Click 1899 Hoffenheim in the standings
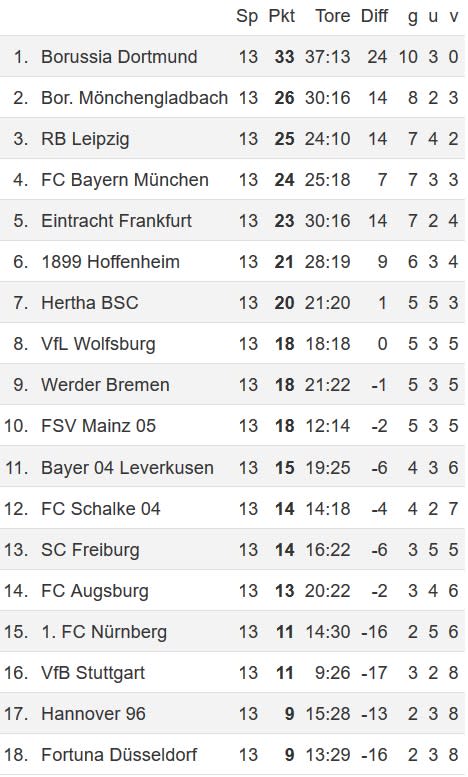468x777 pixels. 110,262
